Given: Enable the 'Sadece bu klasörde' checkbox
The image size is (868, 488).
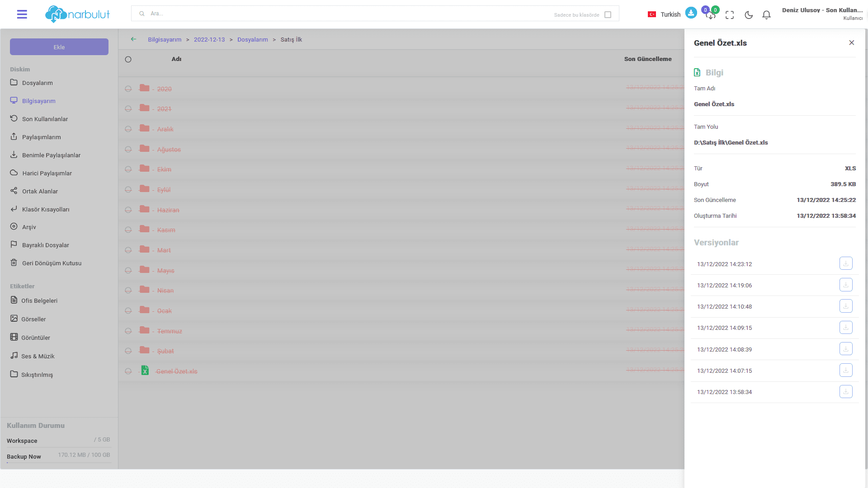Looking at the screenshot, I should tap(608, 15).
